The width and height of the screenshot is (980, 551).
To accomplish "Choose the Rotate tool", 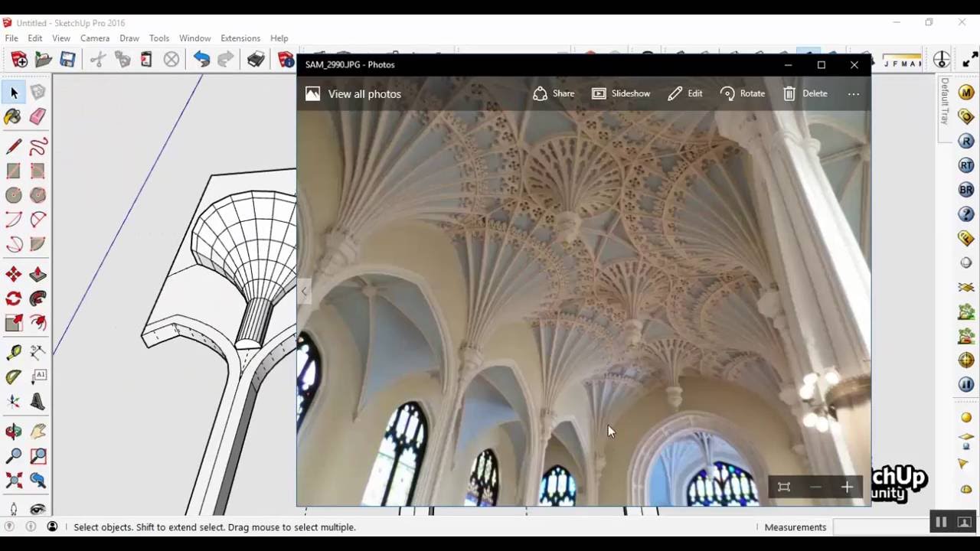I will tap(14, 299).
